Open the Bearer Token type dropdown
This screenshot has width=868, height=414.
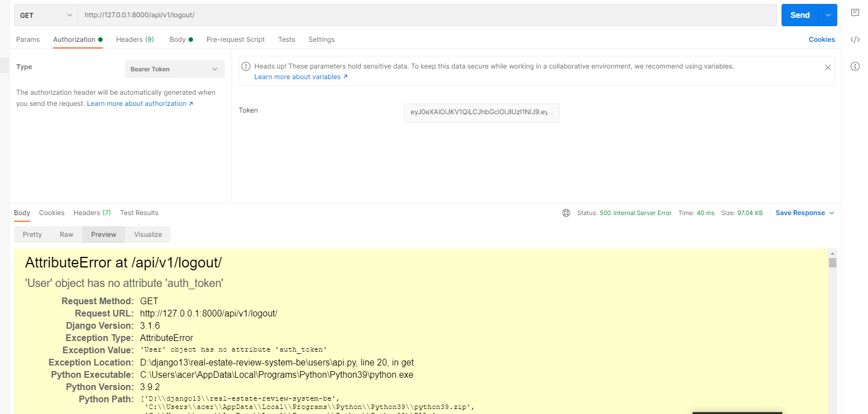pos(175,69)
